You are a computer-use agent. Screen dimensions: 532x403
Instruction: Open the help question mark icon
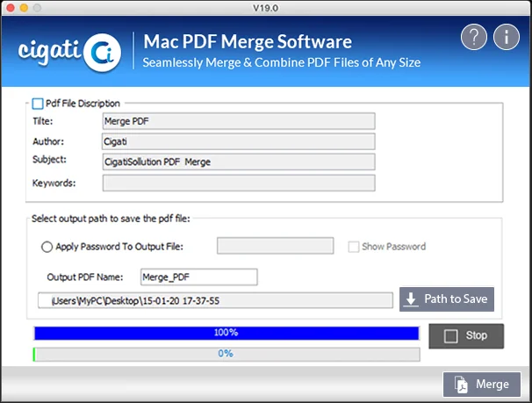click(474, 37)
